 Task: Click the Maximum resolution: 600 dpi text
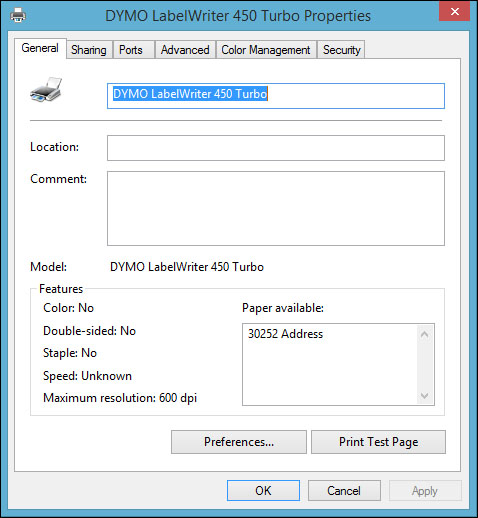(120, 398)
